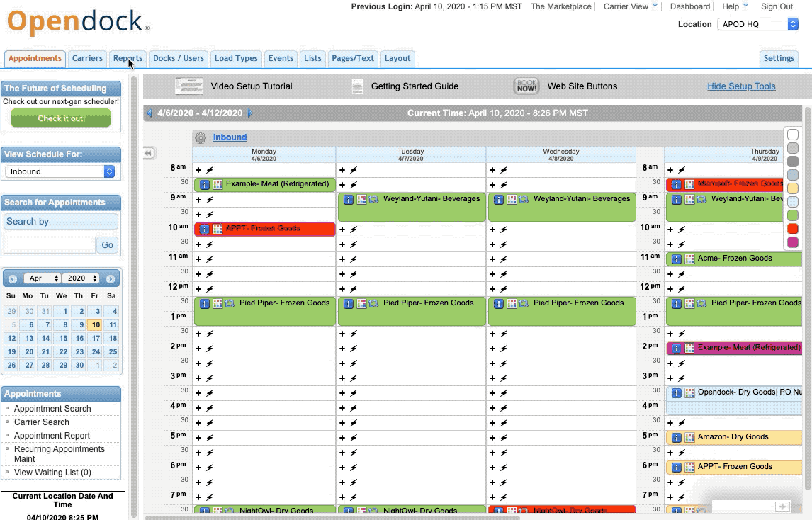This screenshot has width=812, height=520.
Task: Quick-book lightning icon at Wednesday 8 am
Action: point(504,170)
